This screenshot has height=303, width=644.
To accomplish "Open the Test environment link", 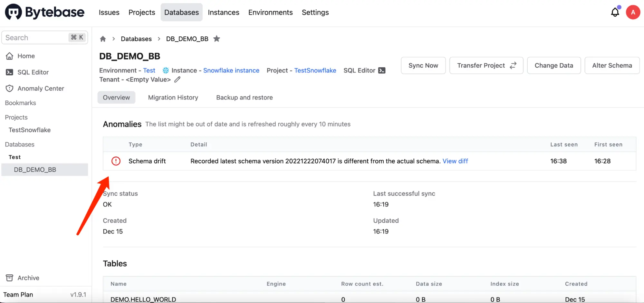I will click(x=149, y=71).
